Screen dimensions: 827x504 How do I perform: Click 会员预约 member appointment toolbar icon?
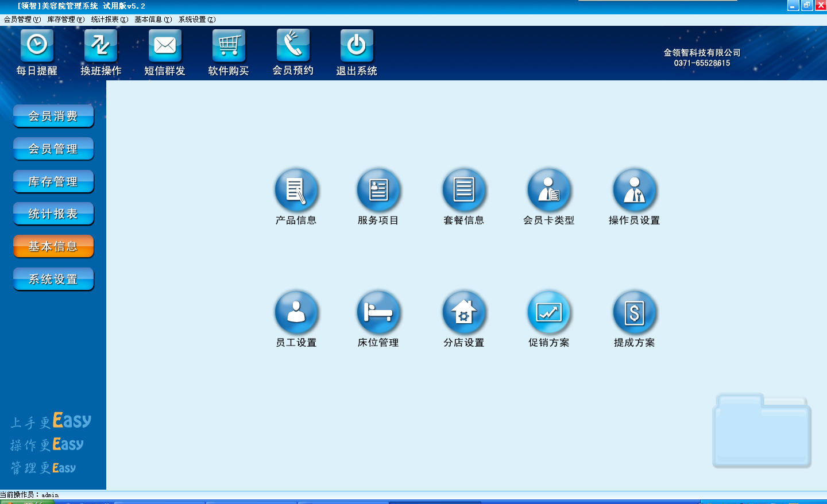click(293, 46)
